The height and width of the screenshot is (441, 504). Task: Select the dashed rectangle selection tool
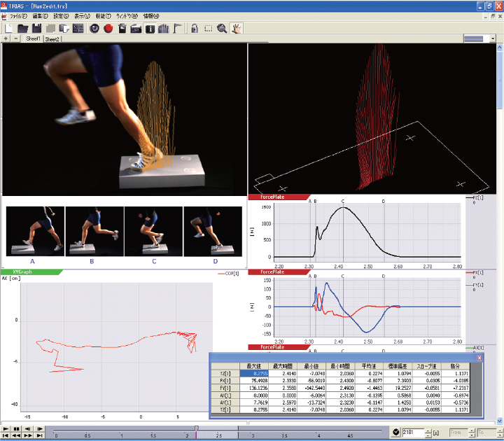(x=208, y=29)
